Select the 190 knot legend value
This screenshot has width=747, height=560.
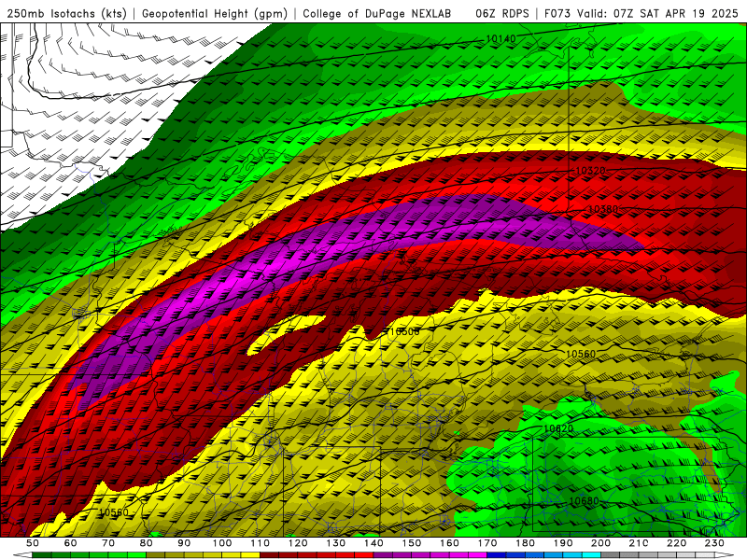click(563, 543)
